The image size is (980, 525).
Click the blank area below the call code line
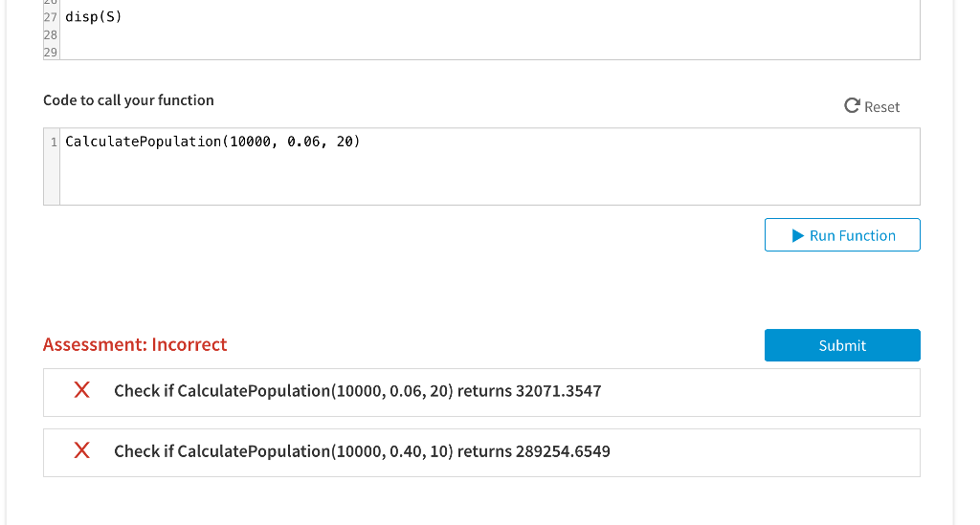[x=489, y=178]
